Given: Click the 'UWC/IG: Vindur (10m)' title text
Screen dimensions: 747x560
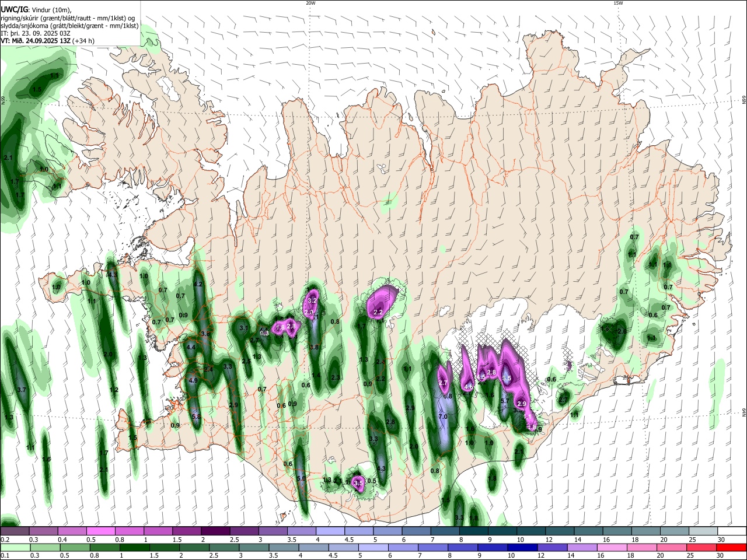Looking at the screenshot, I should coord(36,10).
